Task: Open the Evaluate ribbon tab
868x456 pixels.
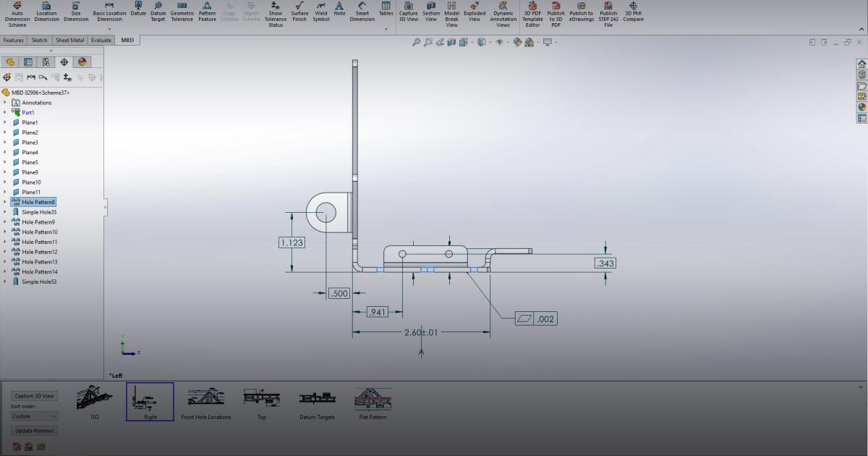Action: (x=101, y=40)
